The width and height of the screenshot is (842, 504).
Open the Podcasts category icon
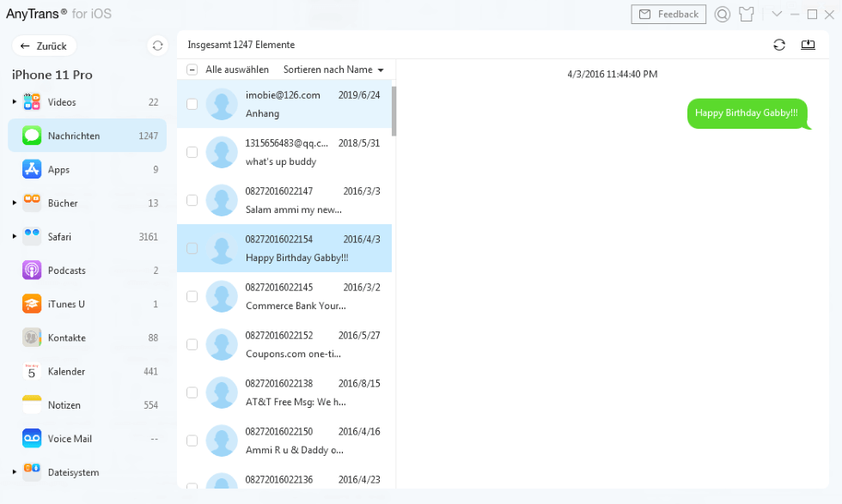click(32, 270)
